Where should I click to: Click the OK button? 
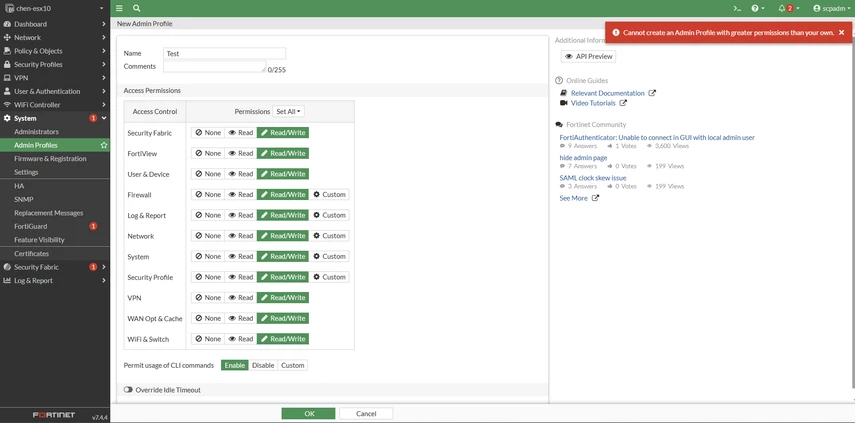pyautogui.click(x=309, y=414)
